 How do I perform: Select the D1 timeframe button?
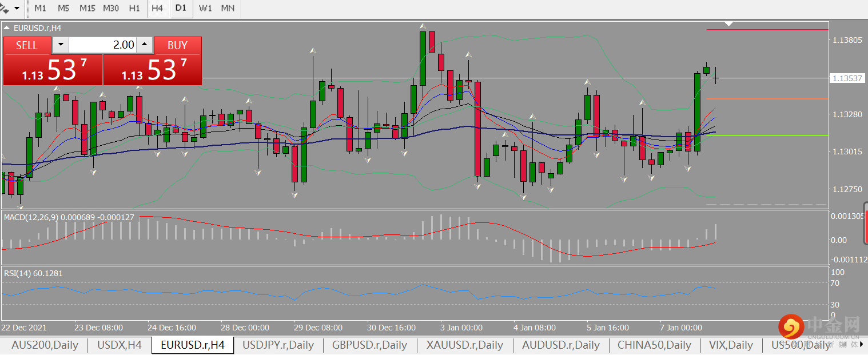181,8
